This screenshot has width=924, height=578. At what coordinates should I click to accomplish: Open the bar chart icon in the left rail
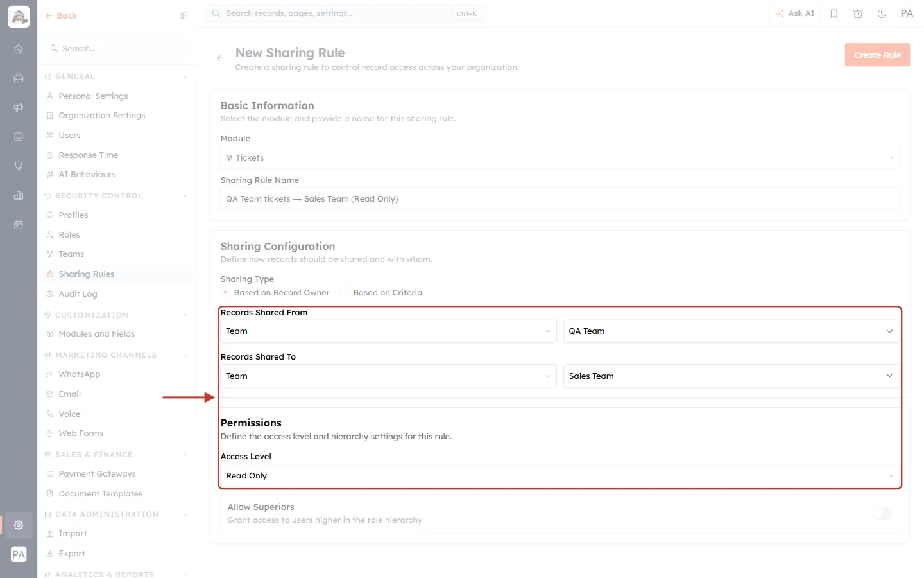[19, 195]
